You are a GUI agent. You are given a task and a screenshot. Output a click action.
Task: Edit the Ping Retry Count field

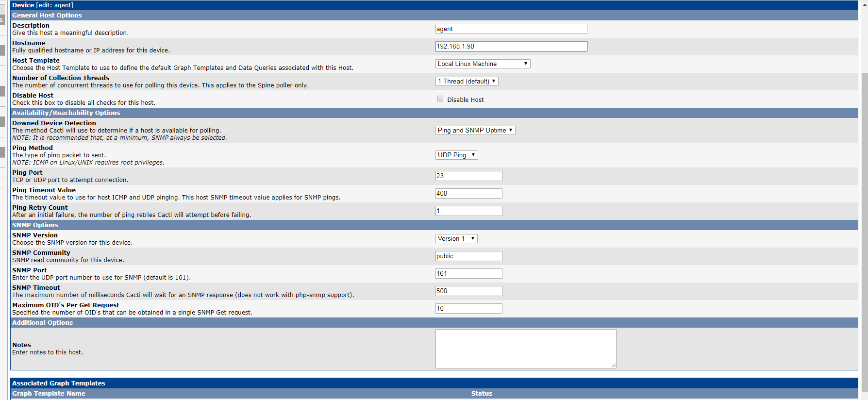tap(468, 211)
